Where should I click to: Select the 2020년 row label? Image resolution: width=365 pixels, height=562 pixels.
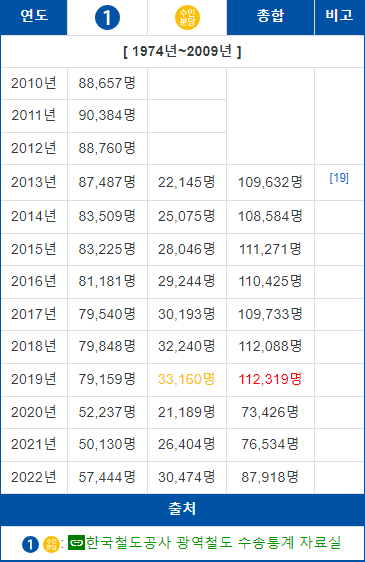point(34,412)
